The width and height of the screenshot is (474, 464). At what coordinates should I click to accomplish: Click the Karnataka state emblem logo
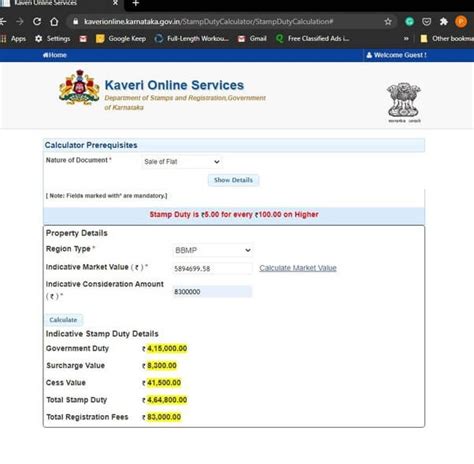(x=79, y=87)
